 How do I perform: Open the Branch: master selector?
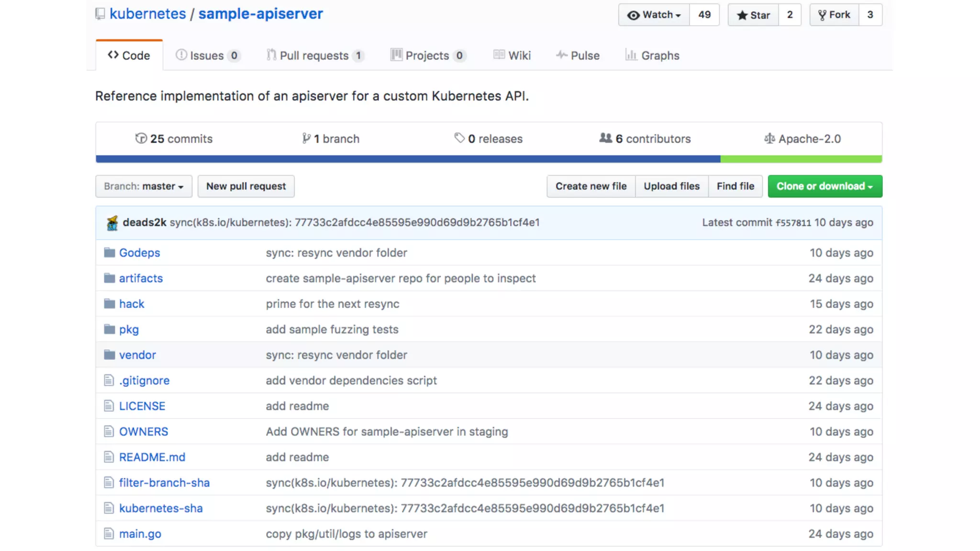[144, 186]
